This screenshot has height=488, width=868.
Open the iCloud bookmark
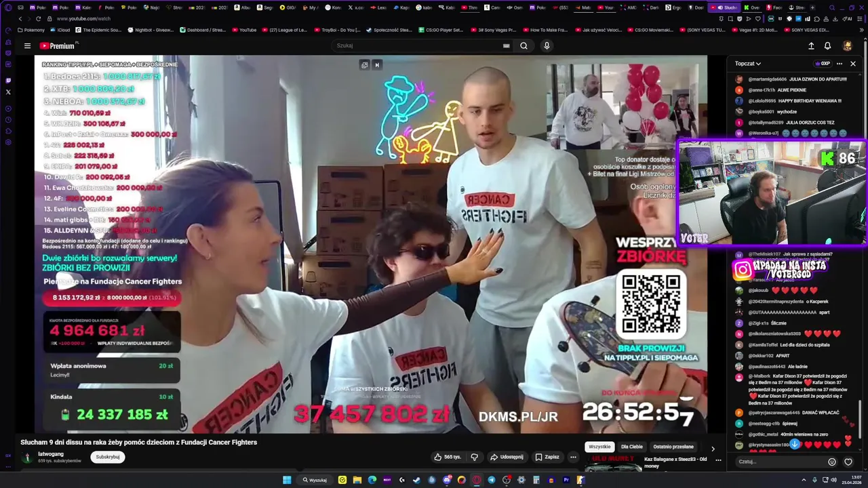[60, 30]
